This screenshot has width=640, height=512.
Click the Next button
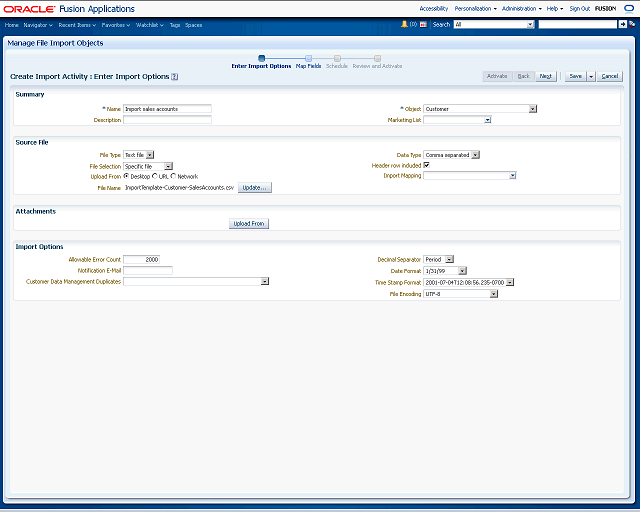546,76
